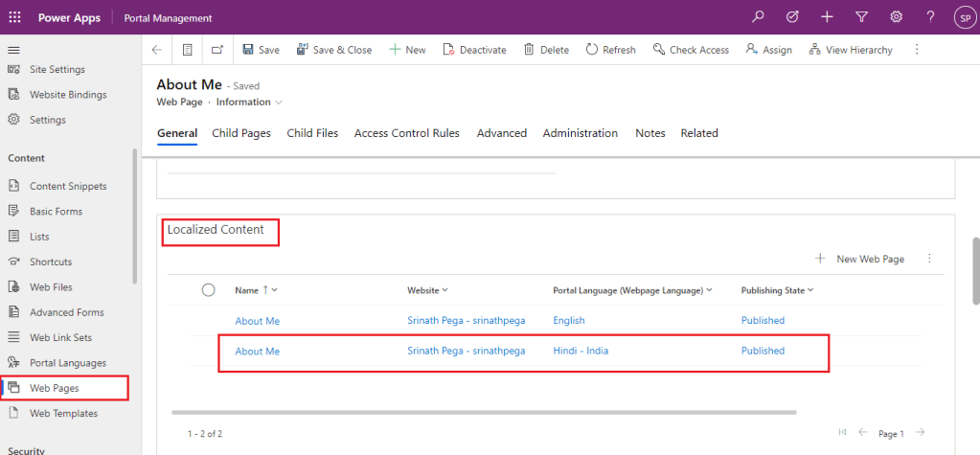
Task: Select Web Templates in the sidebar
Action: pyautogui.click(x=63, y=414)
